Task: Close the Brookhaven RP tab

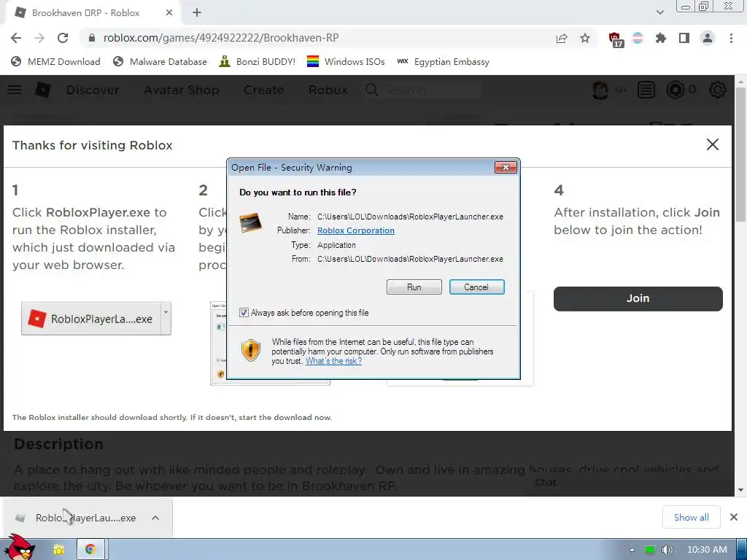Action: click(x=169, y=13)
